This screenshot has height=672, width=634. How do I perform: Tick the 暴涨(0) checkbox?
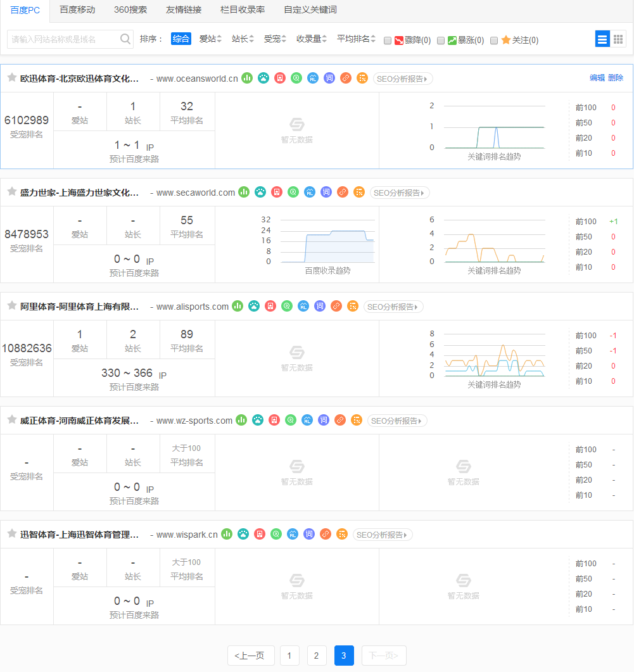pyautogui.click(x=441, y=41)
